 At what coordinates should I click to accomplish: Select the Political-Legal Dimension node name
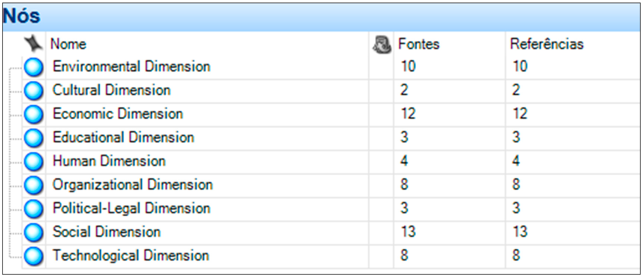coord(131,208)
